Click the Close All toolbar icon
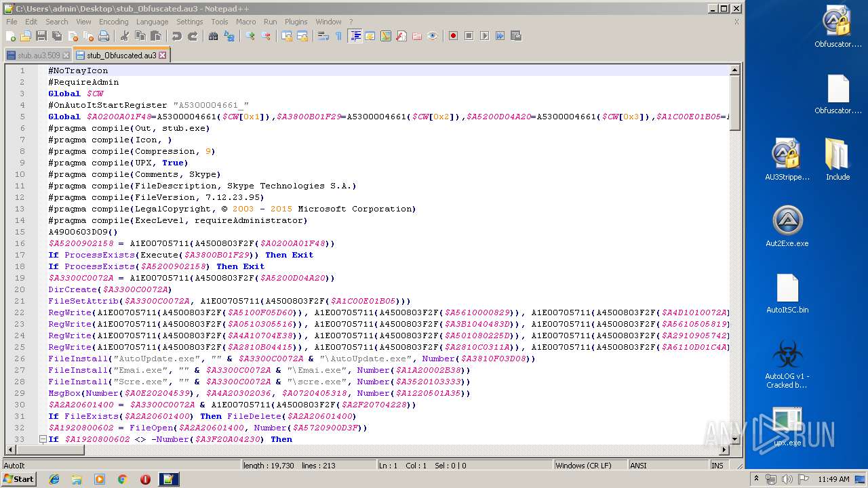The image size is (868, 488). coord(88,36)
